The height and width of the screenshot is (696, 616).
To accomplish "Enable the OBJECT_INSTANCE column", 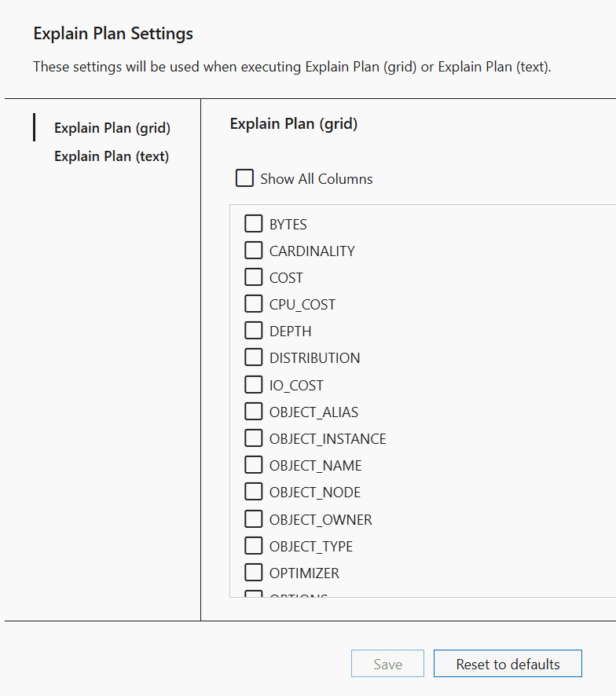I will click(x=254, y=438).
